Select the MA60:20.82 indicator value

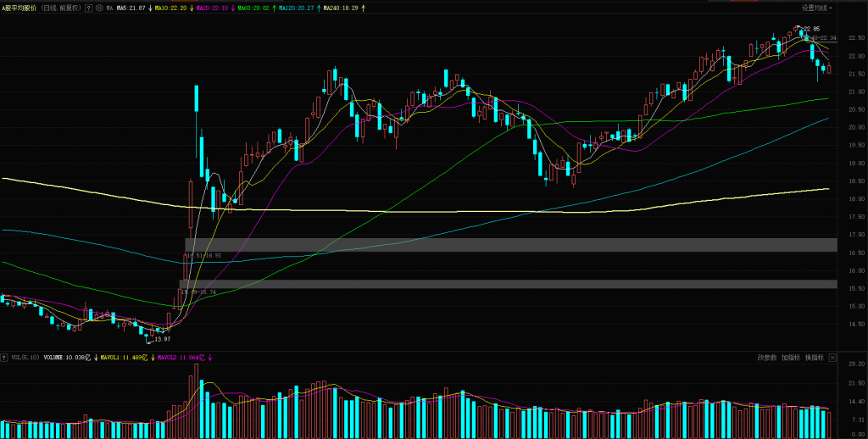click(253, 8)
